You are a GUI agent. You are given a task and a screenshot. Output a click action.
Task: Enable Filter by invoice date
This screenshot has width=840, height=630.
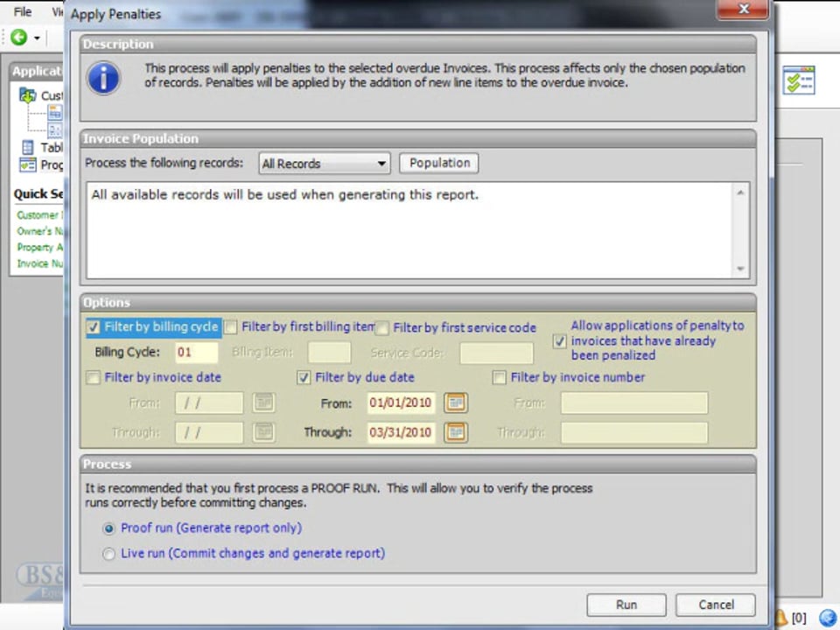(x=94, y=378)
